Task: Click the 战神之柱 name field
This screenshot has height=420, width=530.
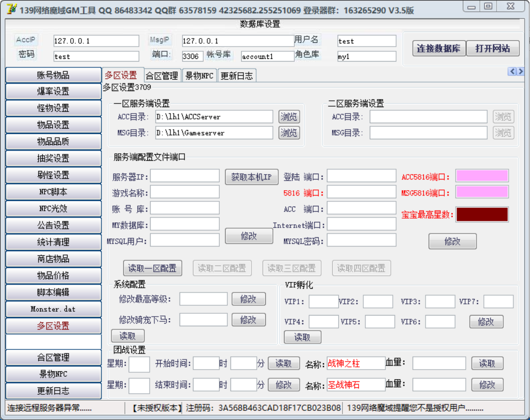Action: coord(356,364)
